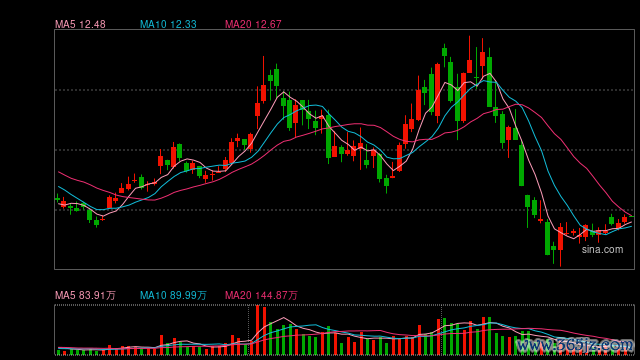The image size is (640, 360).
Task: Click the price MA10 12.33 label
Action: (x=168, y=24)
